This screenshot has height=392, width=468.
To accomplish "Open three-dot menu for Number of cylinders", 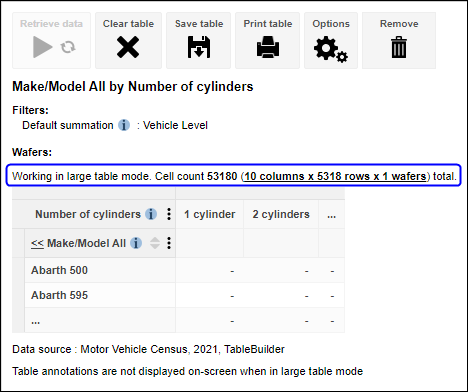I will click(x=169, y=214).
